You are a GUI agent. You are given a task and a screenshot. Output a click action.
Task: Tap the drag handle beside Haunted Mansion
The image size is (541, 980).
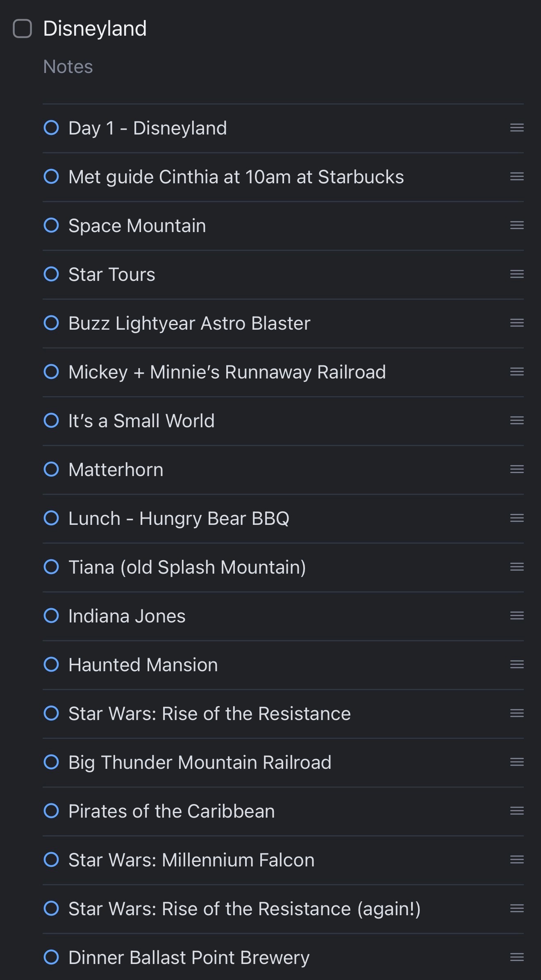[517, 664]
